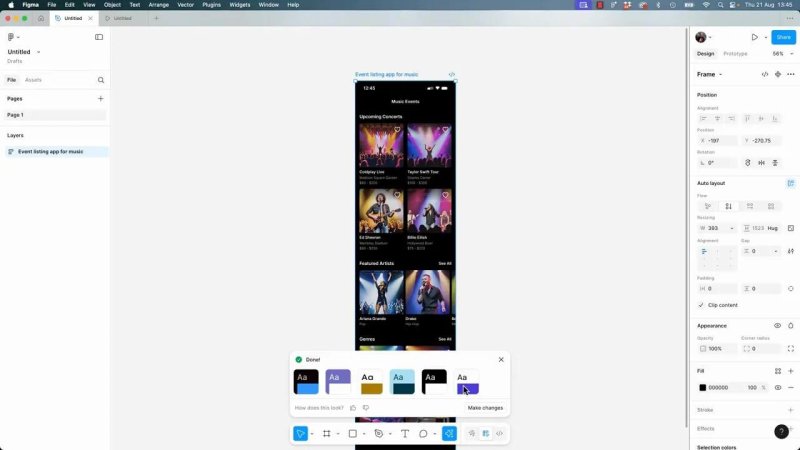Select the Comment tool

[423, 434]
